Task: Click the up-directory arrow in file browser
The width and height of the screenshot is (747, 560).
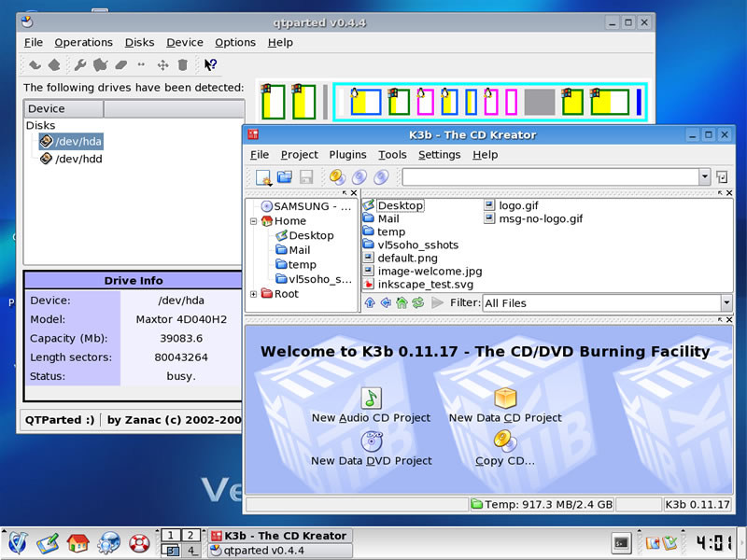Action: [370, 302]
